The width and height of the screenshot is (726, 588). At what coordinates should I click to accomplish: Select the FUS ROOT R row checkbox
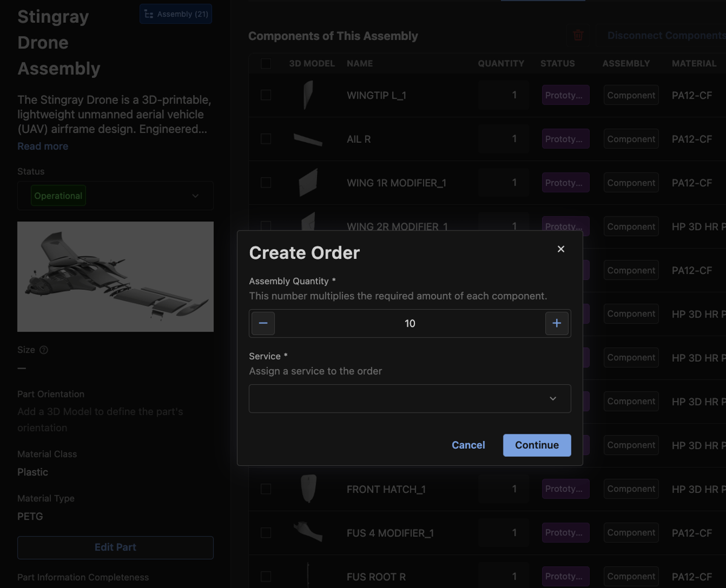click(266, 577)
